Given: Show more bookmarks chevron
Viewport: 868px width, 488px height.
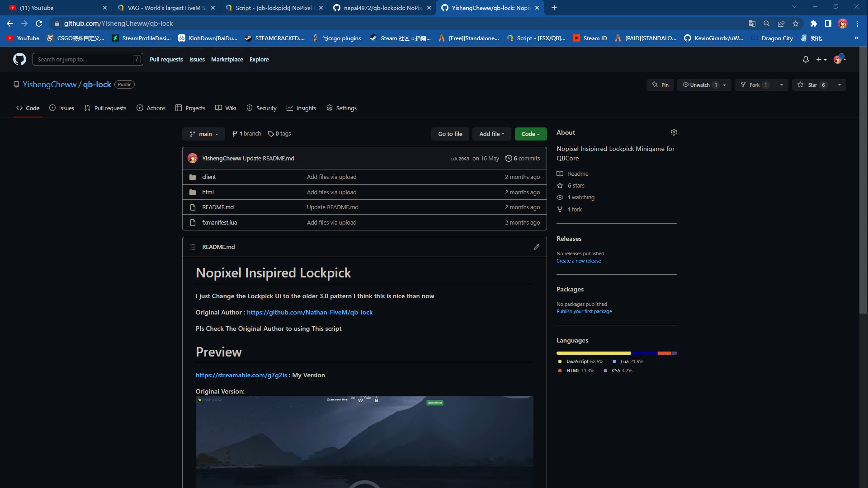Looking at the screenshot, I should [856, 38].
